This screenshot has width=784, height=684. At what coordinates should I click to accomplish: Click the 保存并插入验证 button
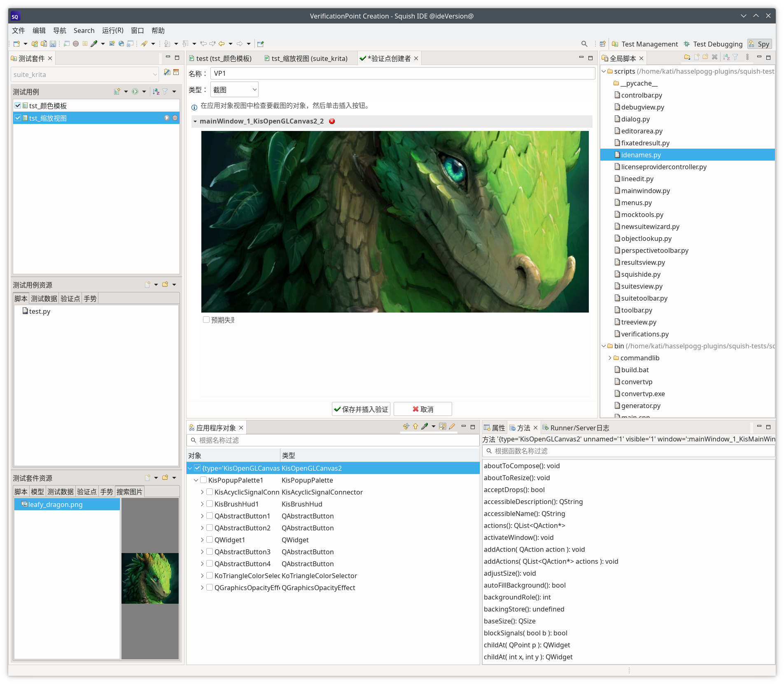(361, 409)
